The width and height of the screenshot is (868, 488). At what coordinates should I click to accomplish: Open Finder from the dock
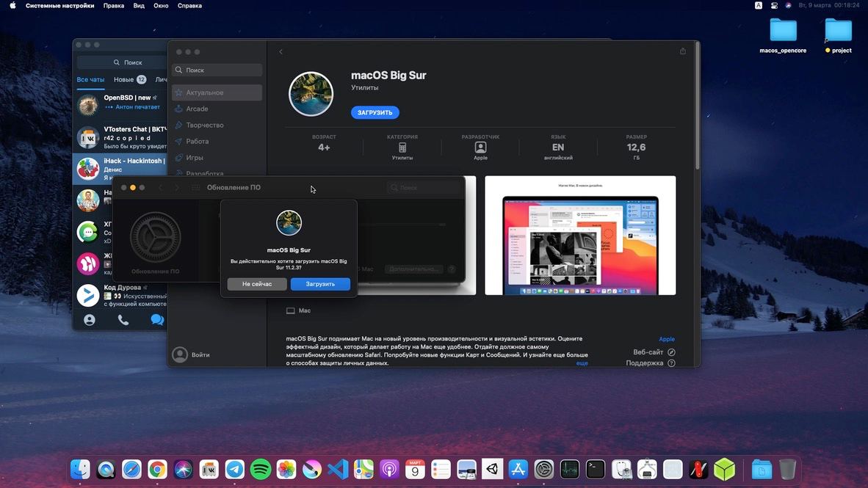click(x=80, y=470)
